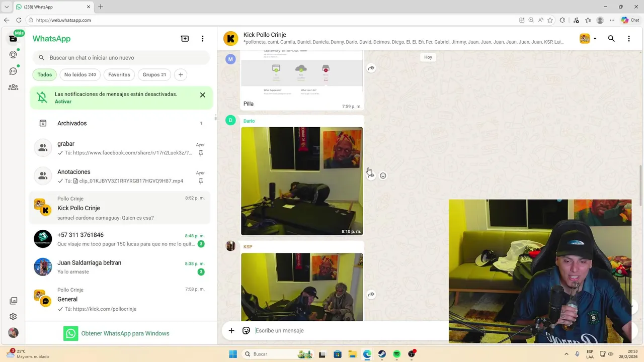Open KSP's image thumbnail
The image size is (644, 362).
(302, 287)
